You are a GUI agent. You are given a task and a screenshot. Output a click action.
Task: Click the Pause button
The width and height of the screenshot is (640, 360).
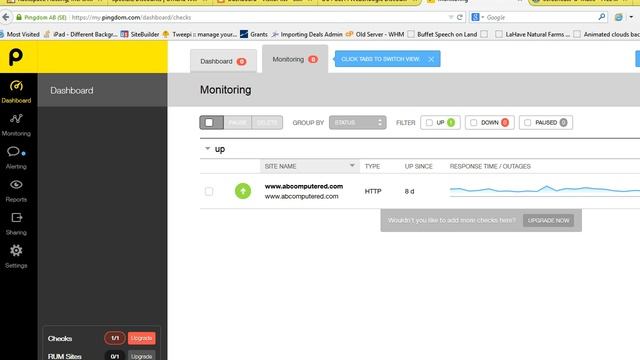(x=238, y=122)
